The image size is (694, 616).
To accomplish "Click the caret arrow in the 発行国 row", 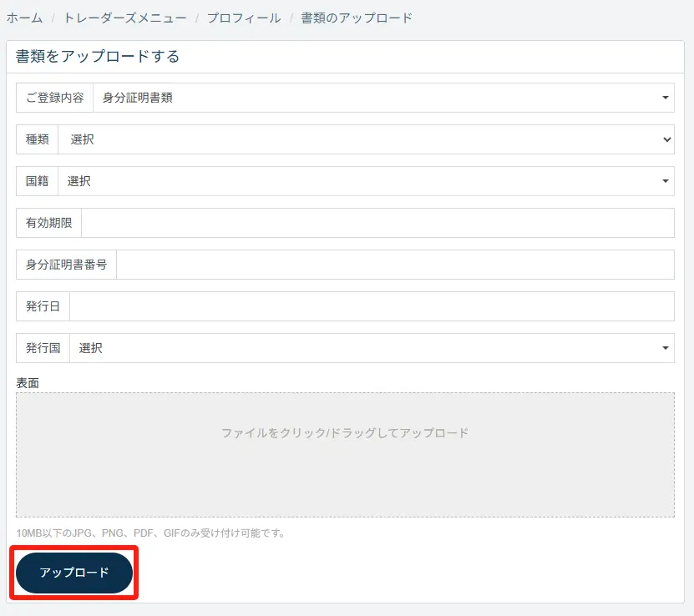I will click(666, 348).
